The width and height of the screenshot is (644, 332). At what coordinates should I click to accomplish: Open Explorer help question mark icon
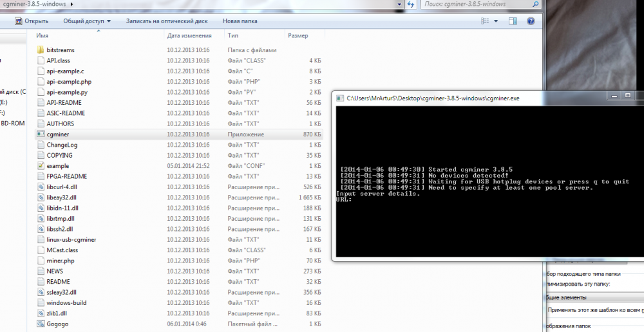pos(531,21)
